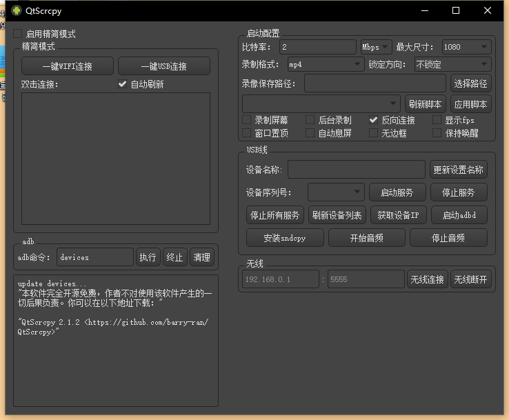
Task: Focus the 录像保存路径 input field
Action: tap(375, 83)
